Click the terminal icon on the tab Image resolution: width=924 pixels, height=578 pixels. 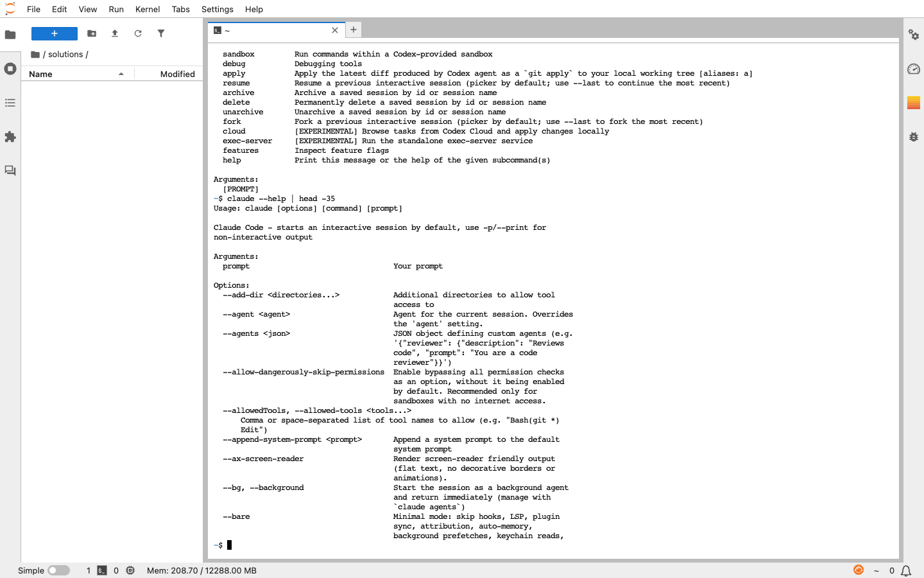(218, 30)
